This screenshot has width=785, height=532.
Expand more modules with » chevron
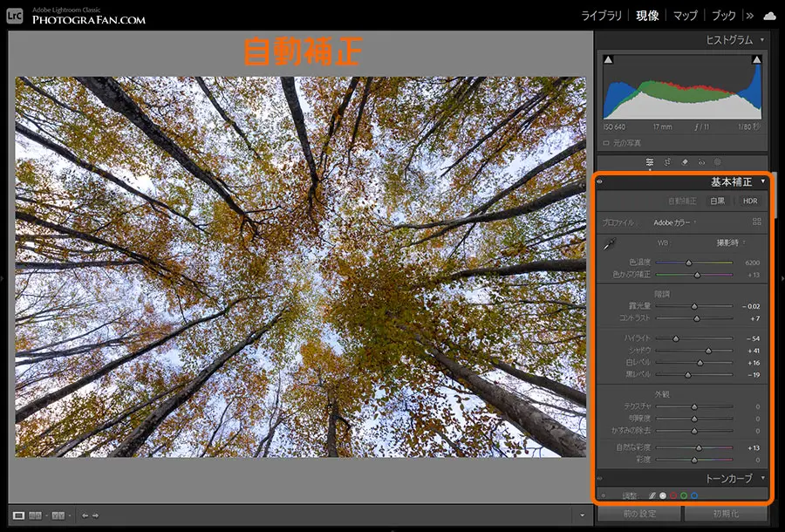(749, 16)
